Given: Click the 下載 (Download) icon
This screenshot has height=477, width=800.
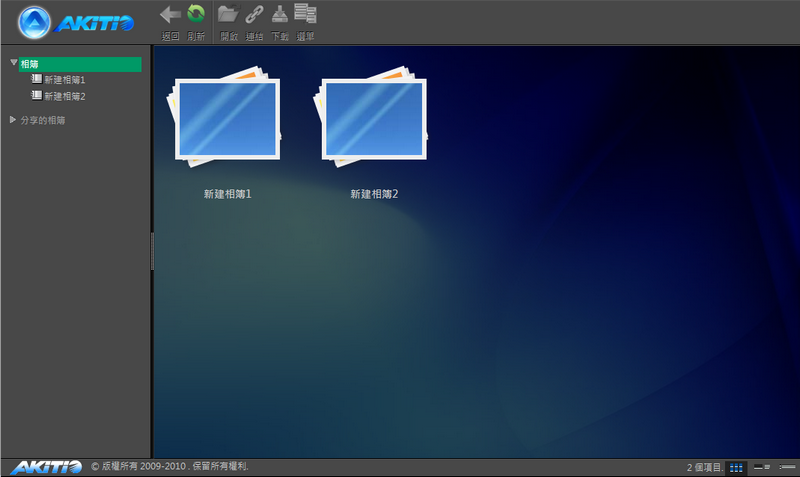Looking at the screenshot, I should click(280, 15).
